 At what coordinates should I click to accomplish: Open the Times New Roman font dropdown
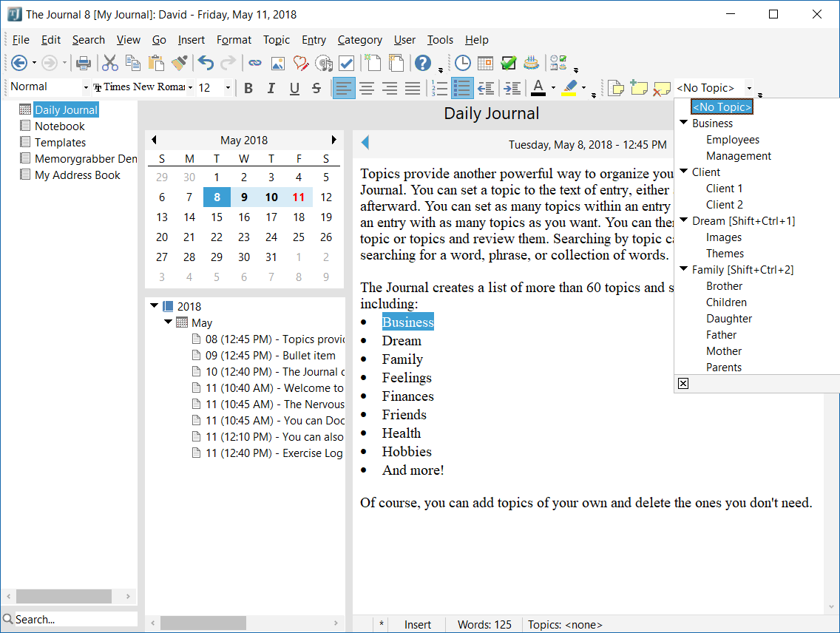pyautogui.click(x=190, y=87)
